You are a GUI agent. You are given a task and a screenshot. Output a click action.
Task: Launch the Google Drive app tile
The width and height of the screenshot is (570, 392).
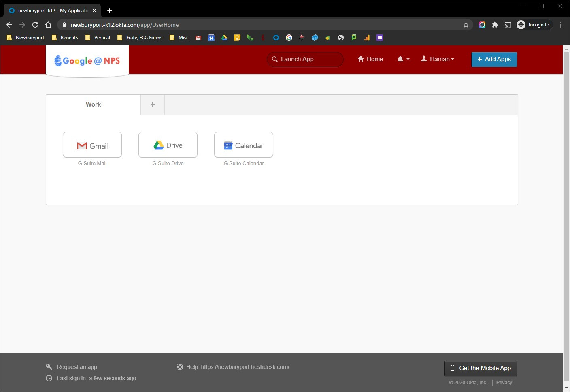click(x=168, y=145)
